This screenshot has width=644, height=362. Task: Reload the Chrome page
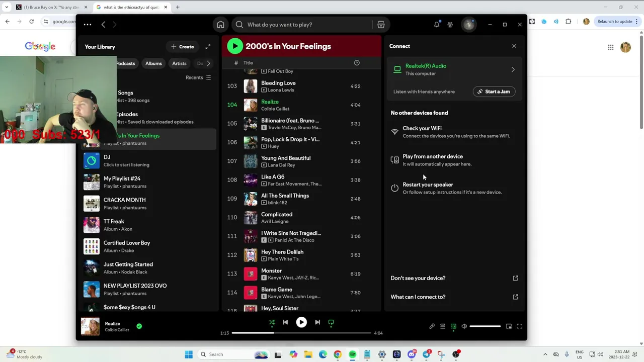point(31,22)
